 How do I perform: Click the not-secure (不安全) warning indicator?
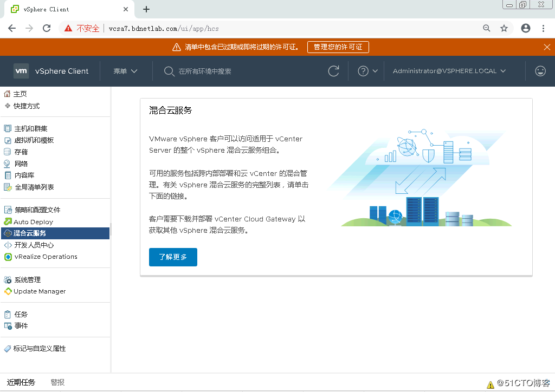82,28
